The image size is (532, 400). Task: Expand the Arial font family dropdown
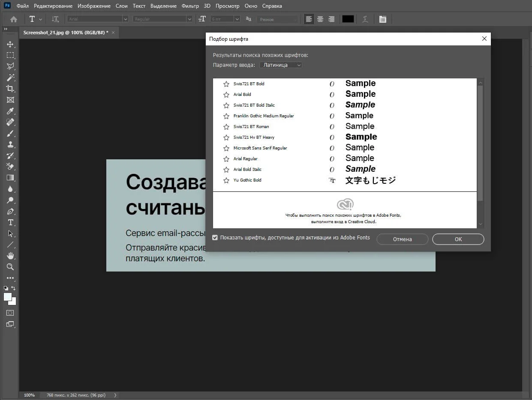point(125,19)
